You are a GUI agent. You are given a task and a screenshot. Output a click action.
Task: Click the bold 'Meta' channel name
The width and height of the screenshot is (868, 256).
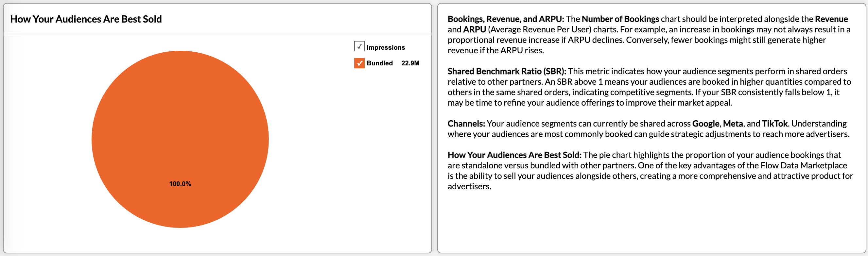click(x=733, y=124)
